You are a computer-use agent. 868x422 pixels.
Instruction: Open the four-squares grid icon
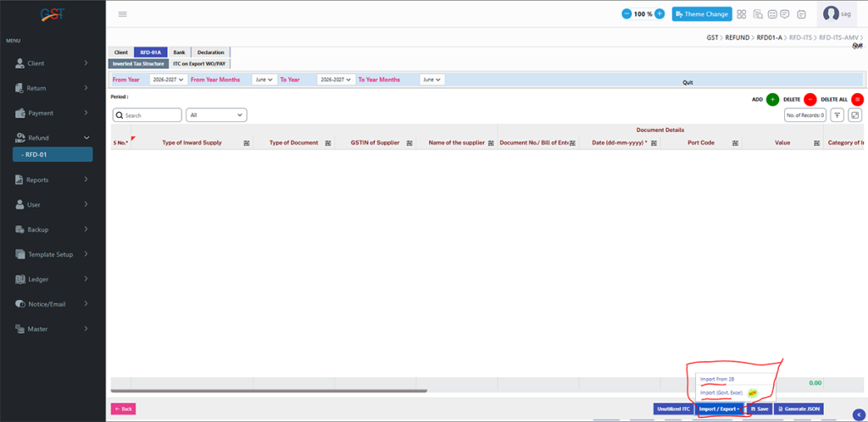pos(742,14)
